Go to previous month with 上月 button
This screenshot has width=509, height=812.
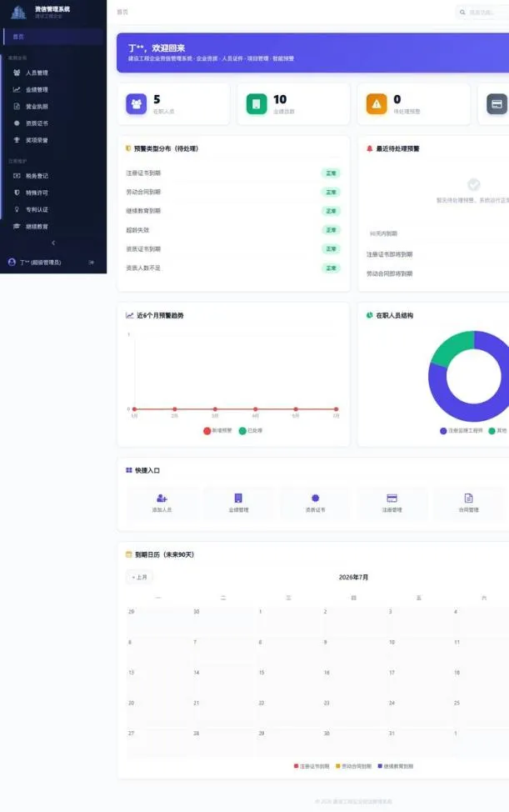(140, 577)
